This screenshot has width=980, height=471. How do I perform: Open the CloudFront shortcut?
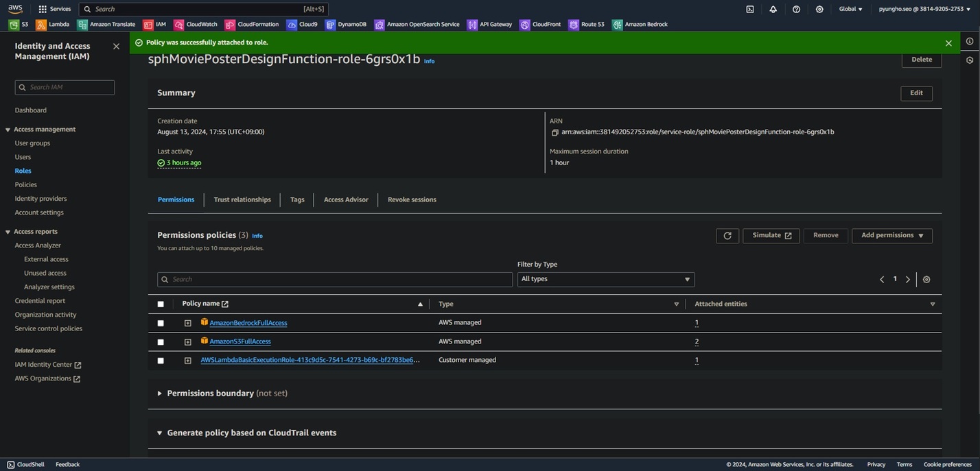point(541,25)
